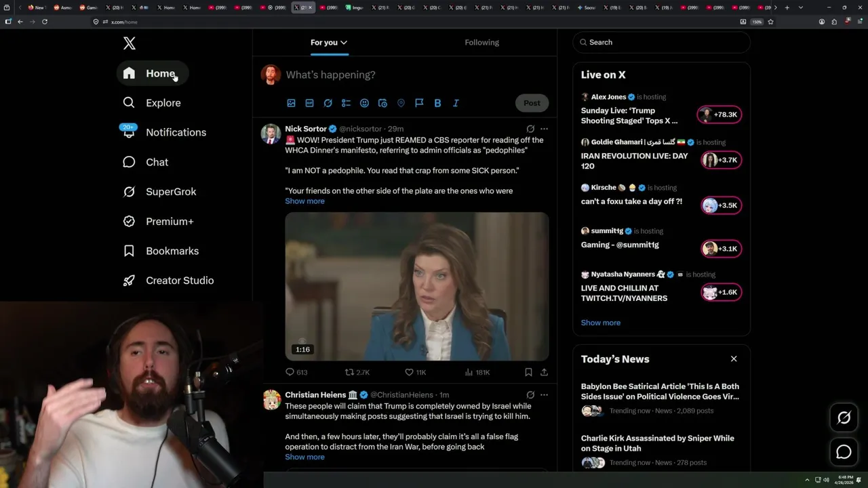Open Premium+ in the sidebar
This screenshot has width=868, height=488.
pos(159,222)
